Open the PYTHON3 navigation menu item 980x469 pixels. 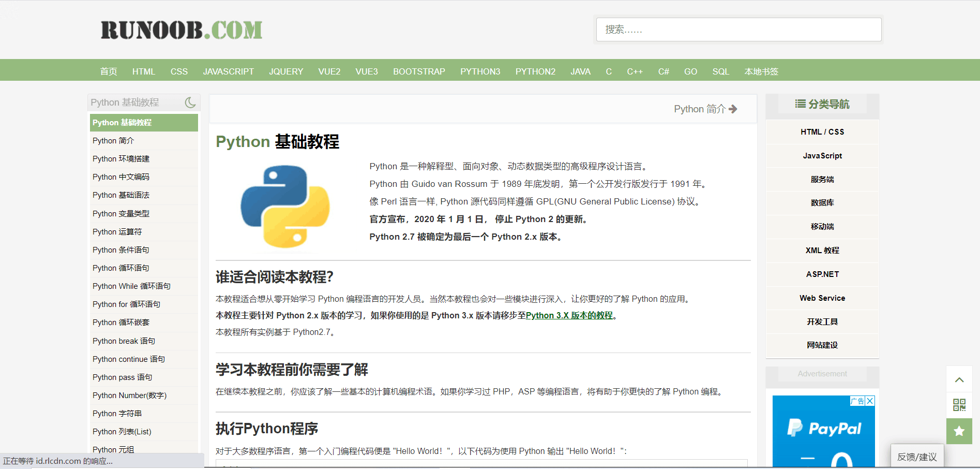(x=480, y=71)
